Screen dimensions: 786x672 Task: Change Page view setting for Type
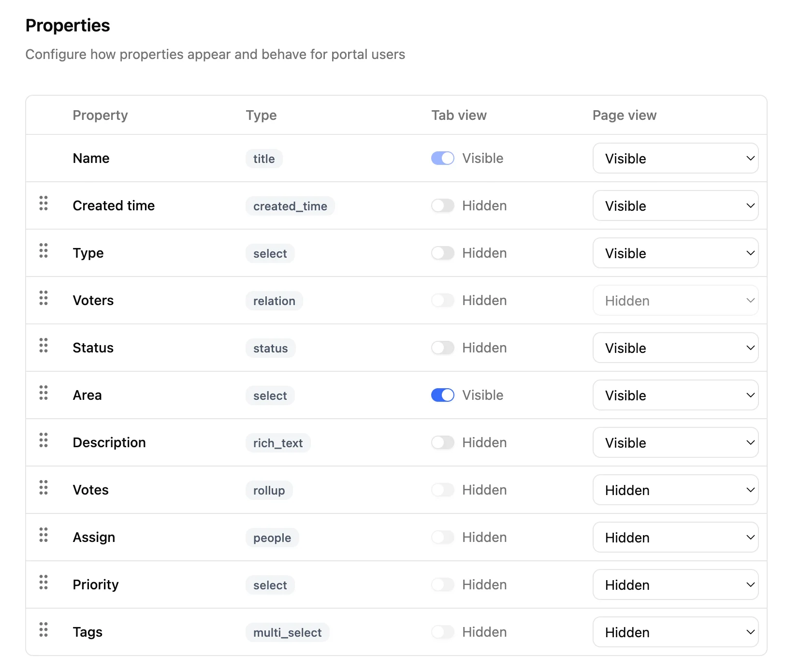pyautogui.click(x=675, y=253)
